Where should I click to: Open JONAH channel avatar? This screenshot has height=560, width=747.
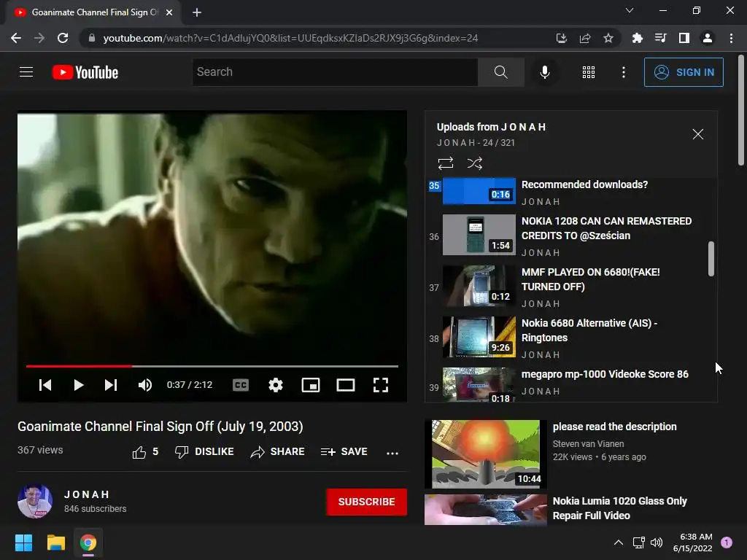35,502
